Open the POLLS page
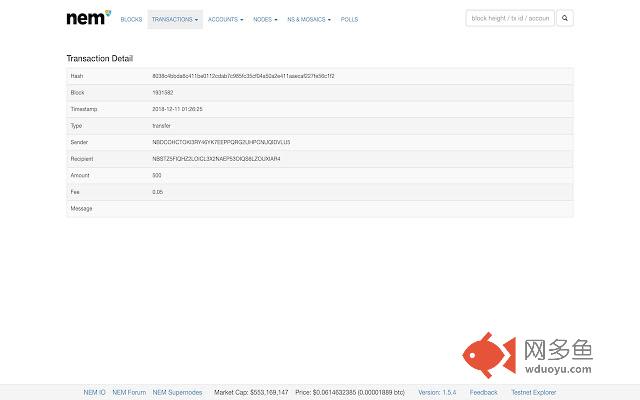The height and width of the screenshot is (400, 640). tap(349, 19)
